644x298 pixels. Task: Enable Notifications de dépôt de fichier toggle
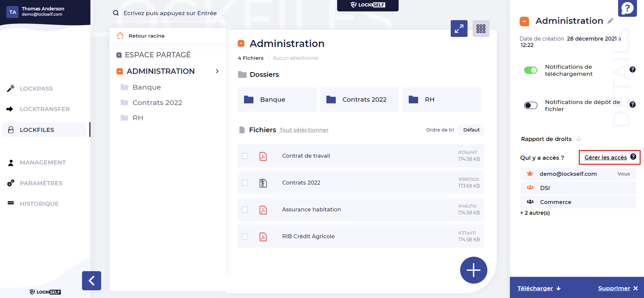531,105
